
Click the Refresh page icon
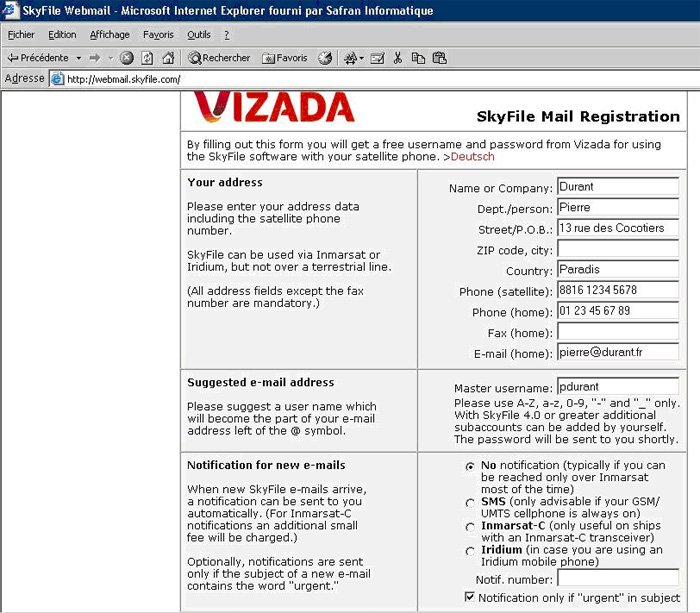click(x=147, y=58)
